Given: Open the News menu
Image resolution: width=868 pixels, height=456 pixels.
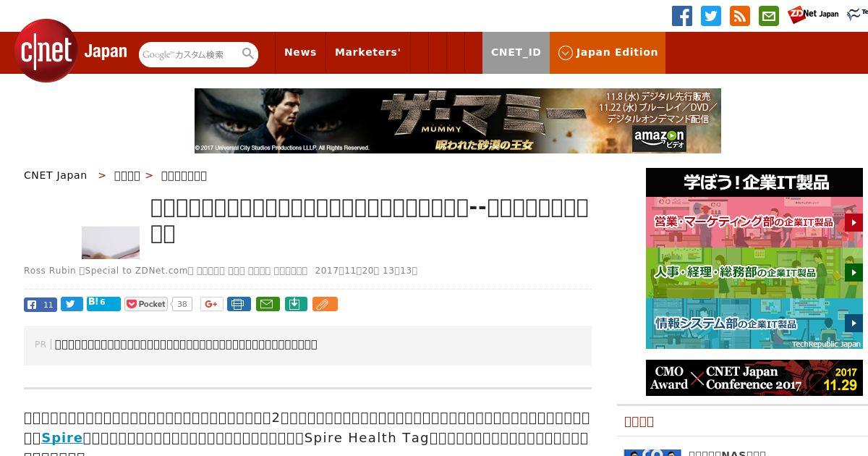Looking at the screenshot, I should tap(300, 52).
